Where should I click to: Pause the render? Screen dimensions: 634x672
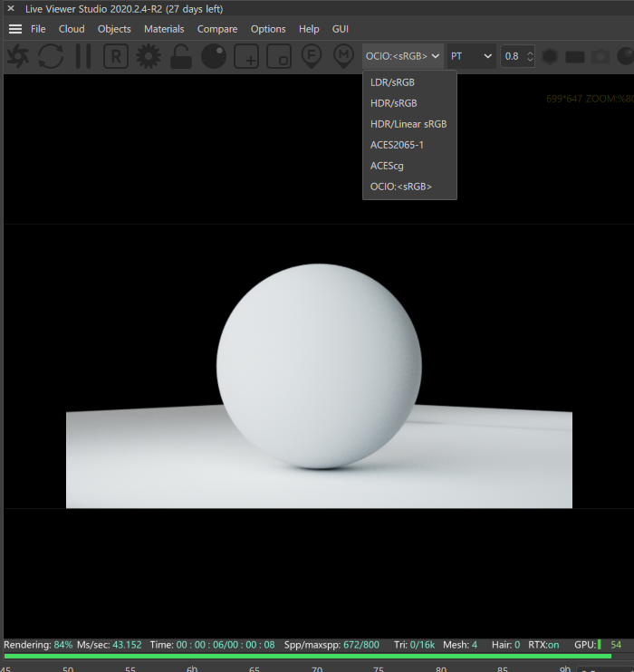coord(83,56)
